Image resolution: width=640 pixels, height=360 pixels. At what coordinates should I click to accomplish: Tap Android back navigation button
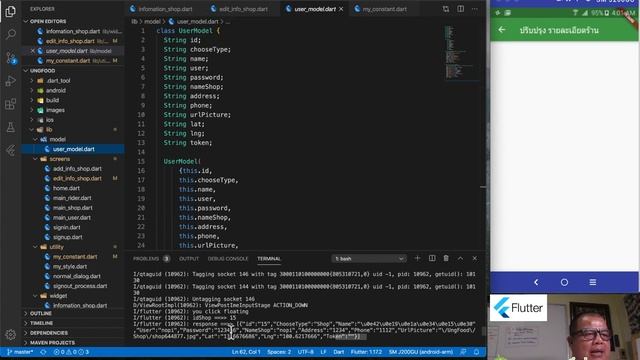[x=536, y=282]
